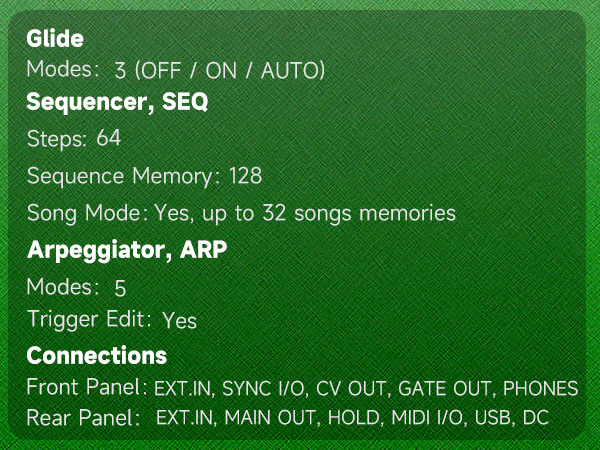
Task: Select the Trigger Edit value "Yes"
Action: (x=180, y=321)
